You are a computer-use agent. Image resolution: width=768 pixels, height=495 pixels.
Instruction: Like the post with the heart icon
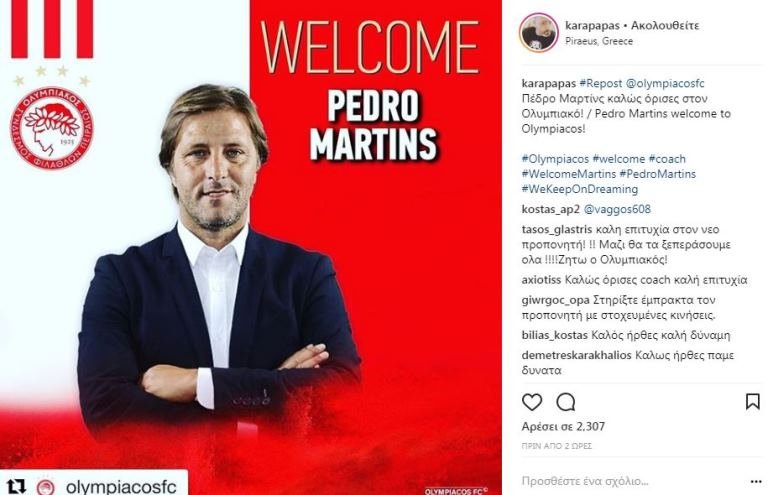532,402
